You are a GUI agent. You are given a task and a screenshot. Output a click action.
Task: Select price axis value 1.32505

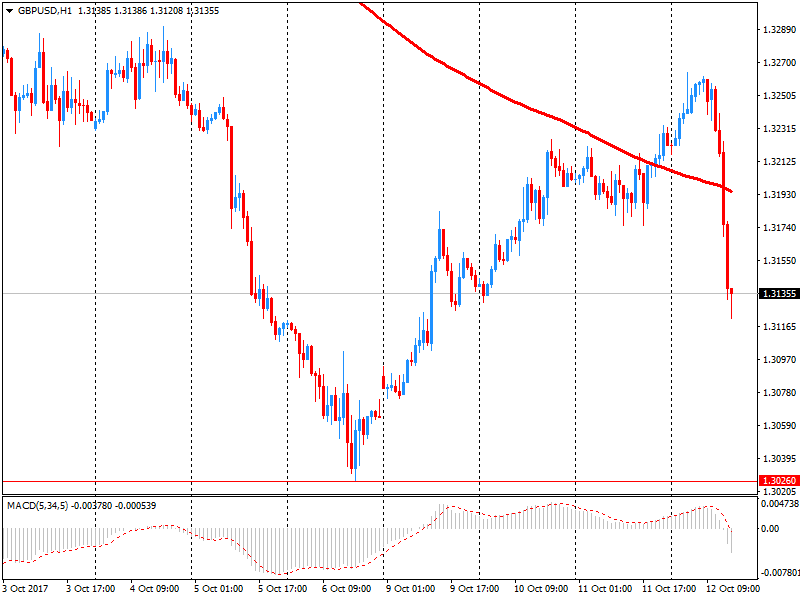pos(779,95)
